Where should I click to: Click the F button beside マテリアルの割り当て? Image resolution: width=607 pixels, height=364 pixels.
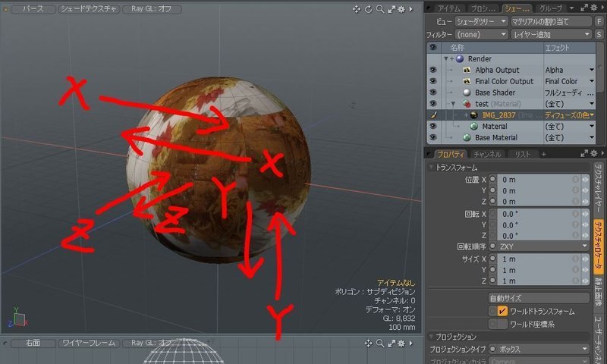[599, 22]
